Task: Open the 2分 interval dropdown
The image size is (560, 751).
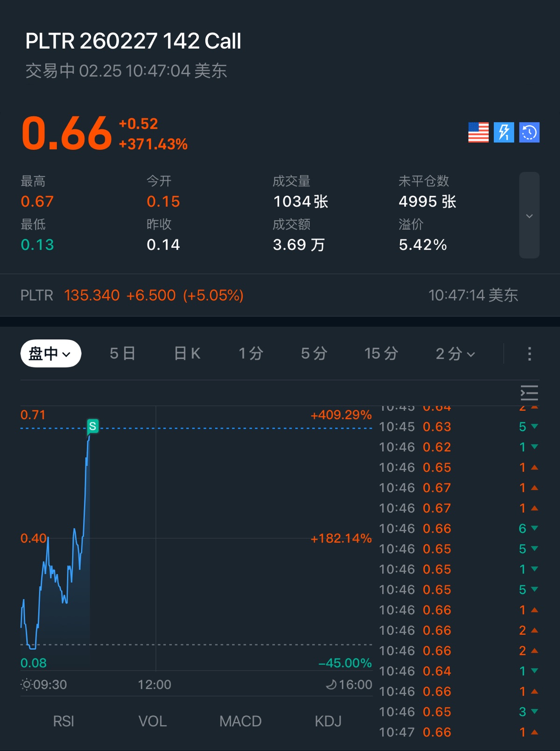Action: tap(455, 354)
